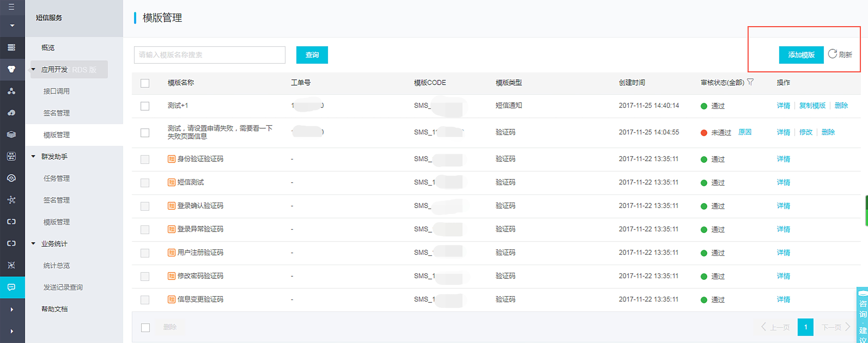Click the 添加模版 button
Viewport: 868px width, 343px height.
(801, 55)
